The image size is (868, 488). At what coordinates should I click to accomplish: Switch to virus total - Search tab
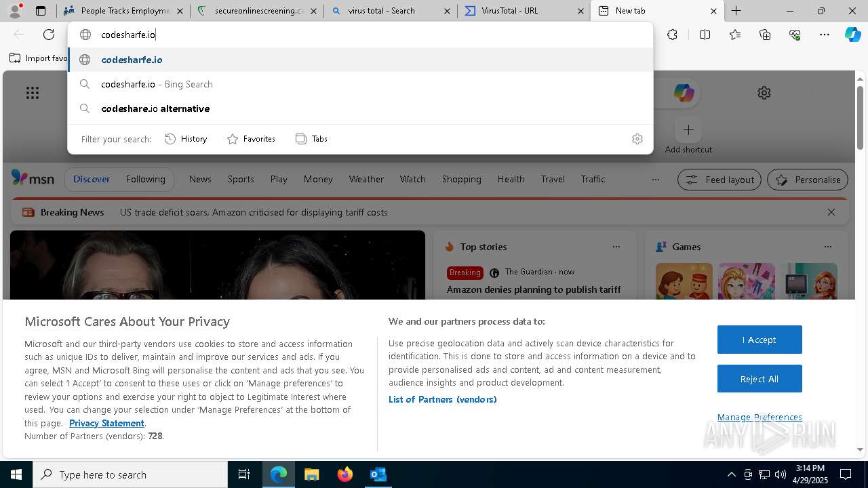390,11
